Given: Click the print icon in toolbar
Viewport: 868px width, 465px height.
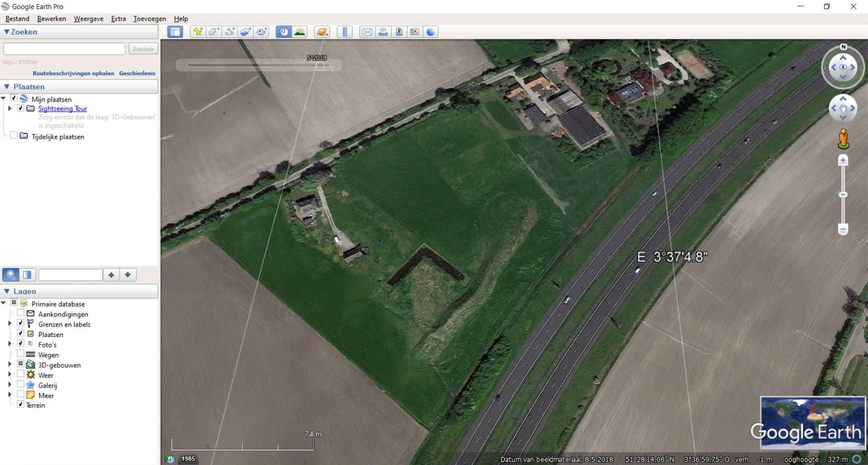Looking at the screenshot, I should [x=383, y=32].
